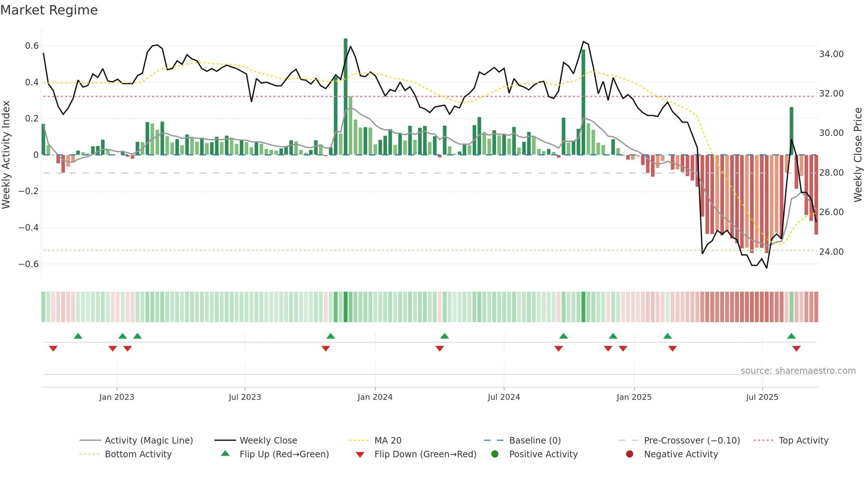
Task: Click the 0.6 activity axis tick
Action: point(32,46)
